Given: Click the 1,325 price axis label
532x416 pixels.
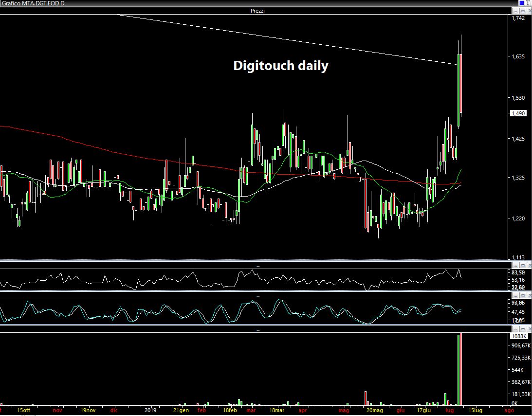Looking at the screenshot, I should (x=518, y=178).
